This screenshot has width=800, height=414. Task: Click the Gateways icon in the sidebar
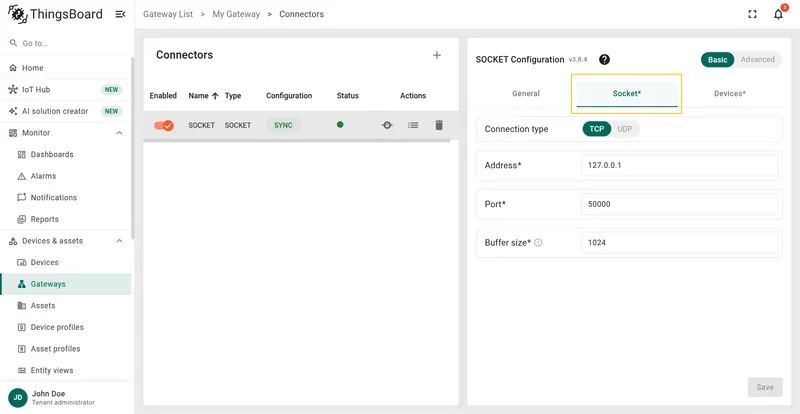click(x=21, y=284)
